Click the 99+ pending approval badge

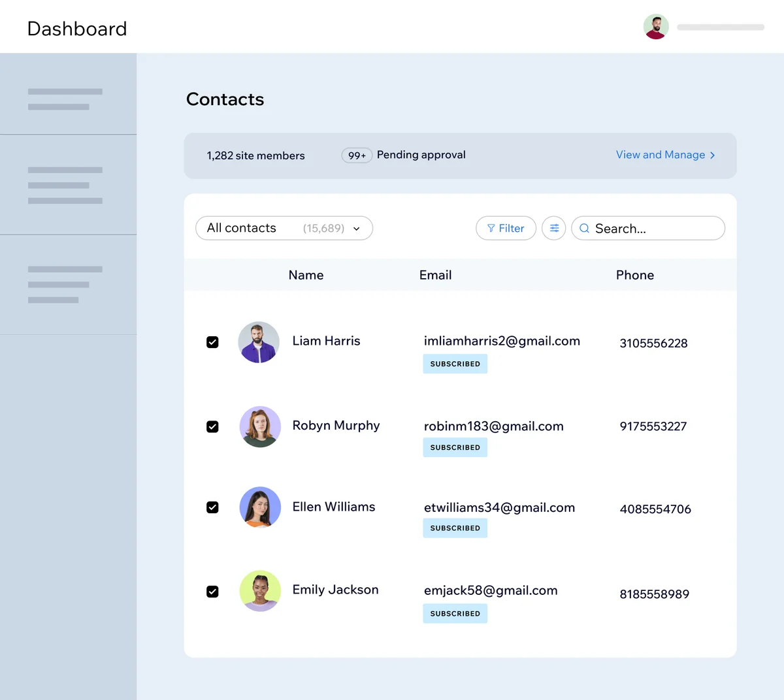coord(357,155)
